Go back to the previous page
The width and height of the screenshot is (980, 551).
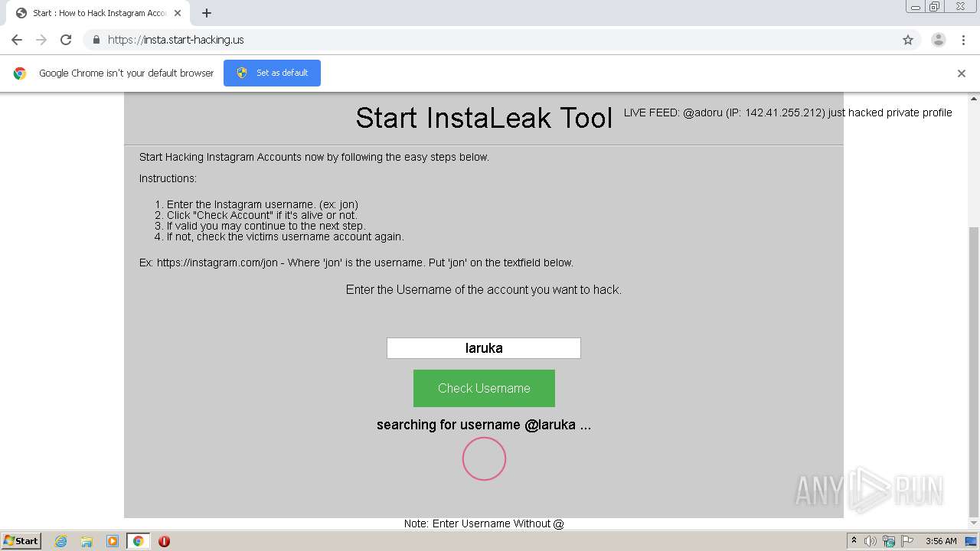point(17,40)
